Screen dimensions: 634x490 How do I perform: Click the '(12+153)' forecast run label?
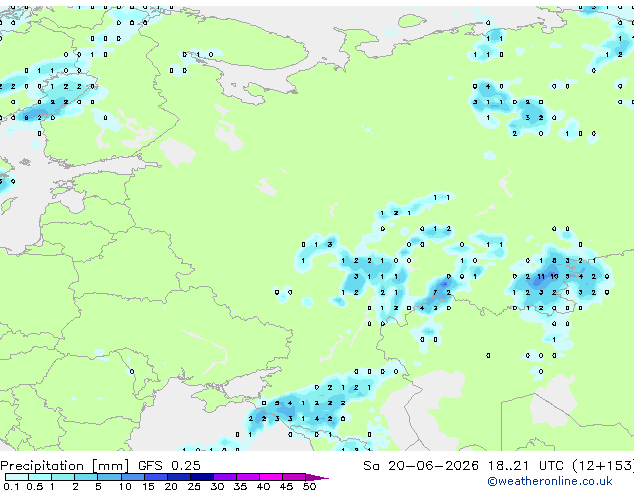[x=603, y=466]
